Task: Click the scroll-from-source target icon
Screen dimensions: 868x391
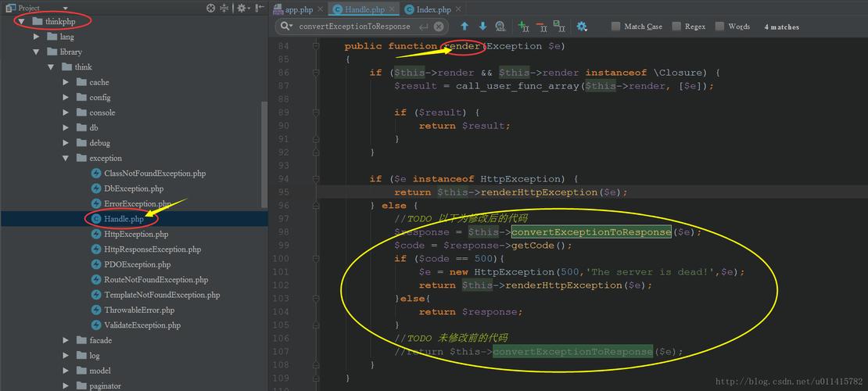Action: [210, 9]
